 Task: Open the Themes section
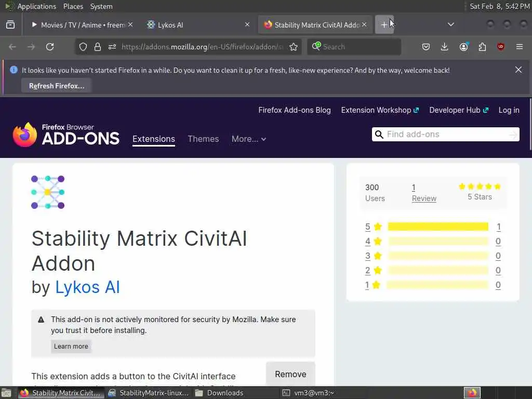(x=203, y=139)
